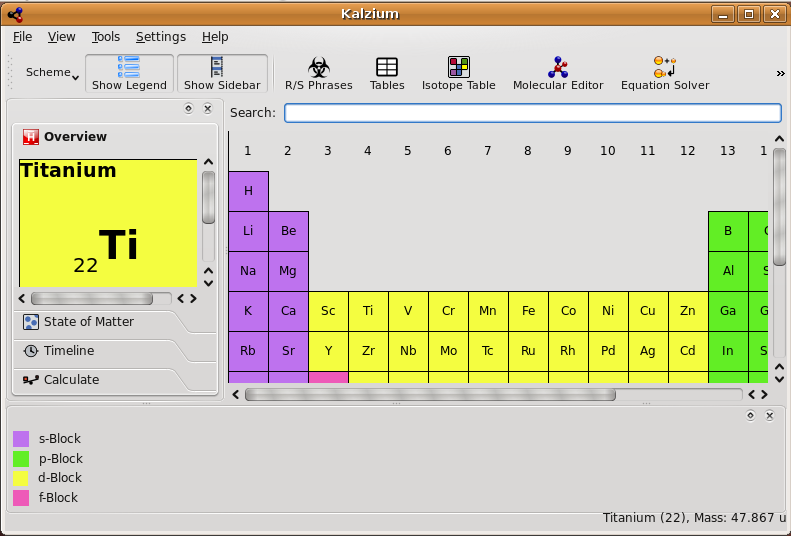Open the Help menu
791x536 pixels.
(x=215, y=37)
